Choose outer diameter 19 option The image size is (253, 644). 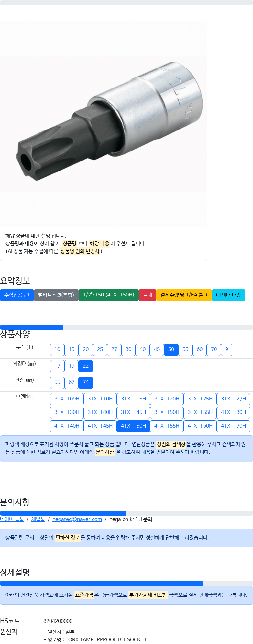71,366
